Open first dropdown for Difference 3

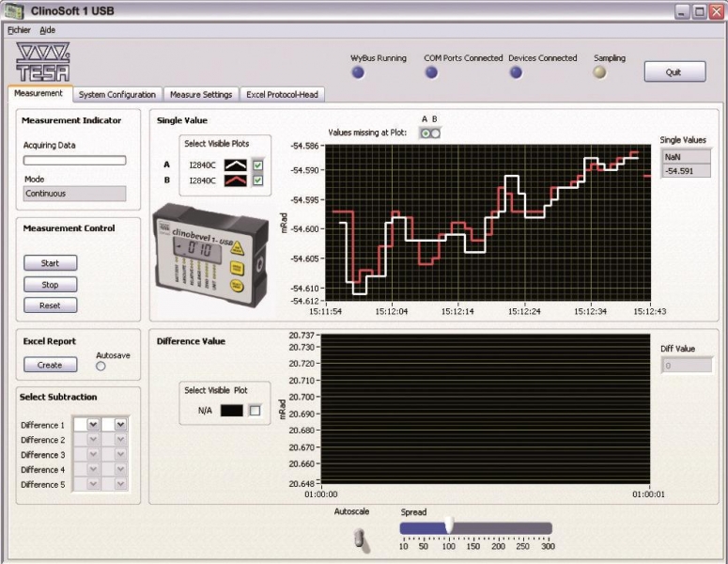pos(93,454)
